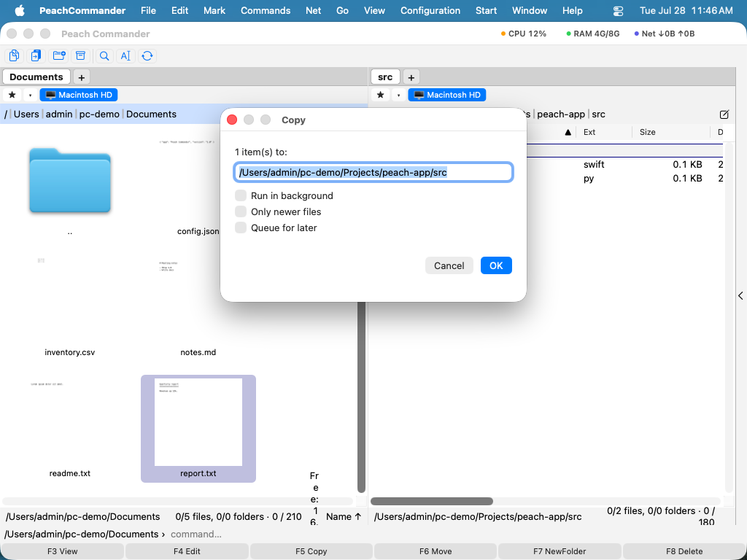Click the New Folder toolbar icon

coord(59,55)
